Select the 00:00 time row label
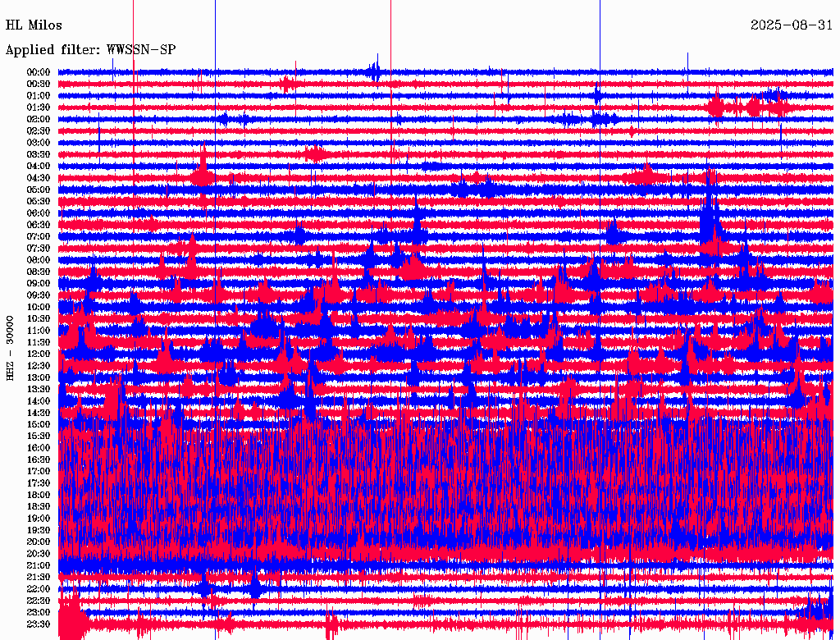The height and width of the screenshot is (640, 840). click(x=39, y=72)
